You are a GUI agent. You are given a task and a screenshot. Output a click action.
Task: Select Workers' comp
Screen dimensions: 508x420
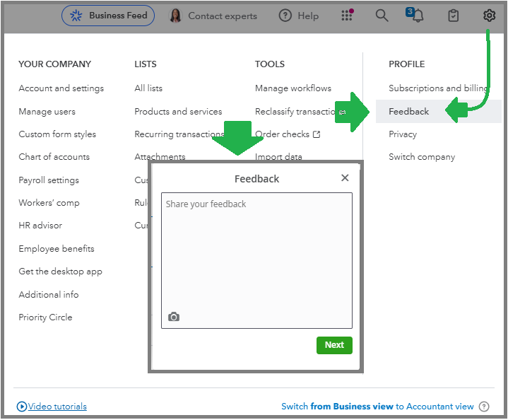[49, 203]
